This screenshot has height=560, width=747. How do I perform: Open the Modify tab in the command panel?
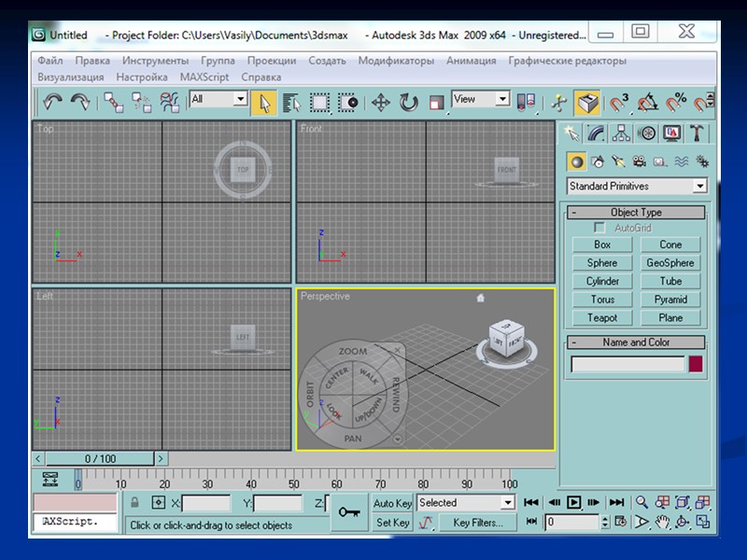pyautogui.click(x=596, y=133)
